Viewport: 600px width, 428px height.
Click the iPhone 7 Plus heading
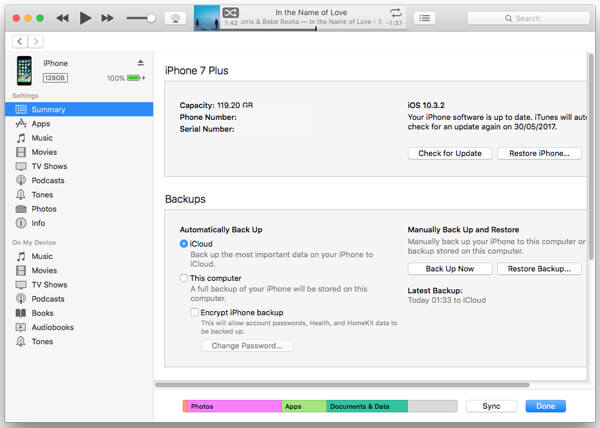coord(197,71)
